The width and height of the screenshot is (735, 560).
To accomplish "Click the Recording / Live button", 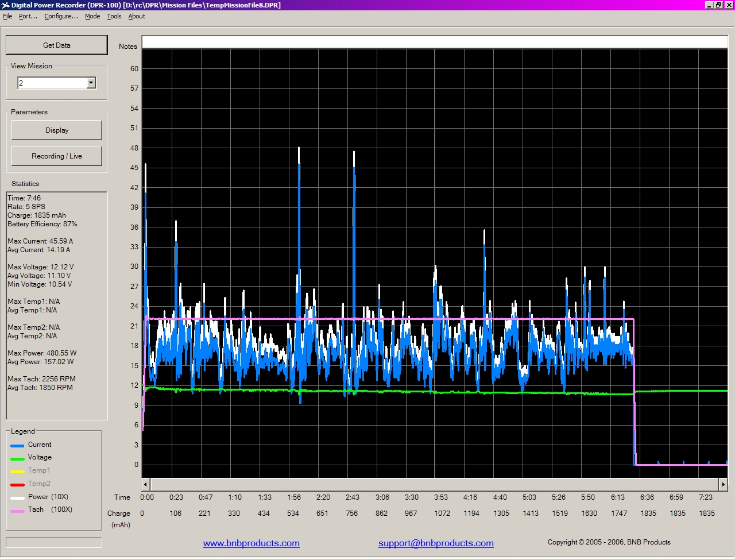I will (x=56, y=156).
